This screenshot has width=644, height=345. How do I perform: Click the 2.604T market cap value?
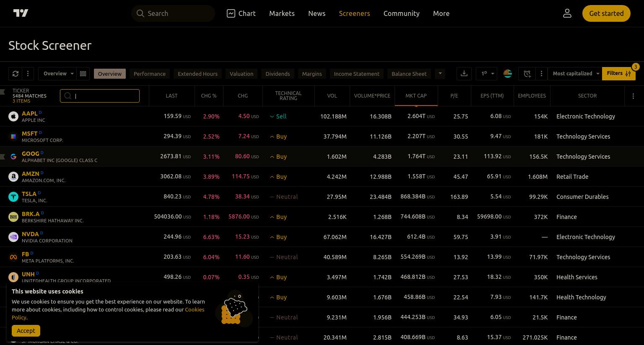click(x=421, y=116)
